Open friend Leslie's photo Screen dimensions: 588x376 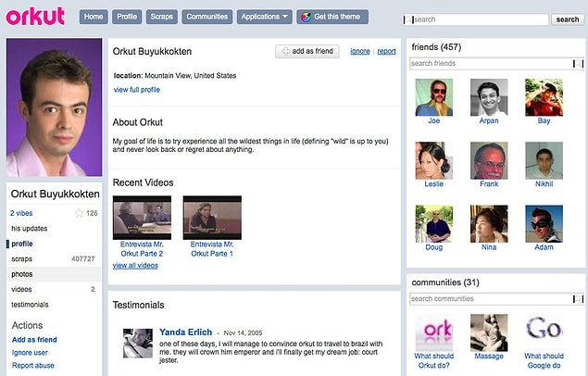pyautogui.click(x=434, y=160)
